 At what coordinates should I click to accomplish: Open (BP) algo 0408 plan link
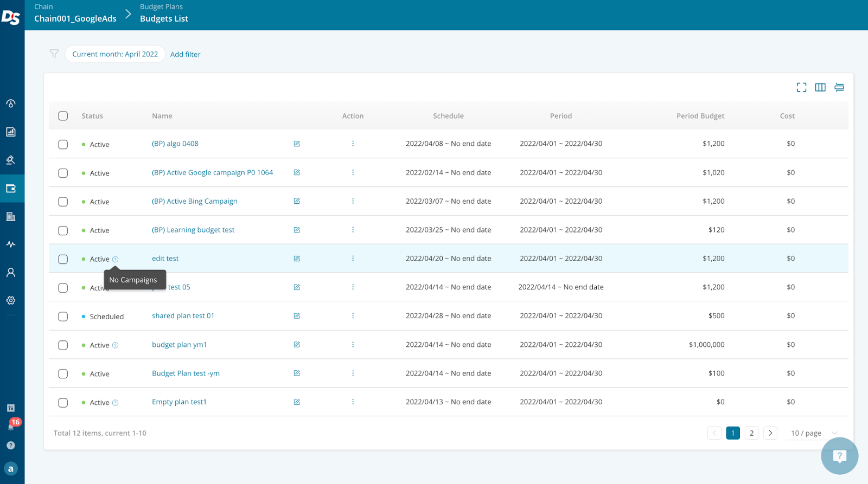(175, 144)
